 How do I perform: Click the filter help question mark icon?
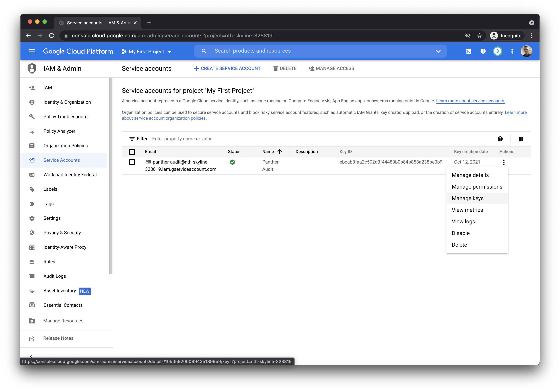(x=501, y=139)
